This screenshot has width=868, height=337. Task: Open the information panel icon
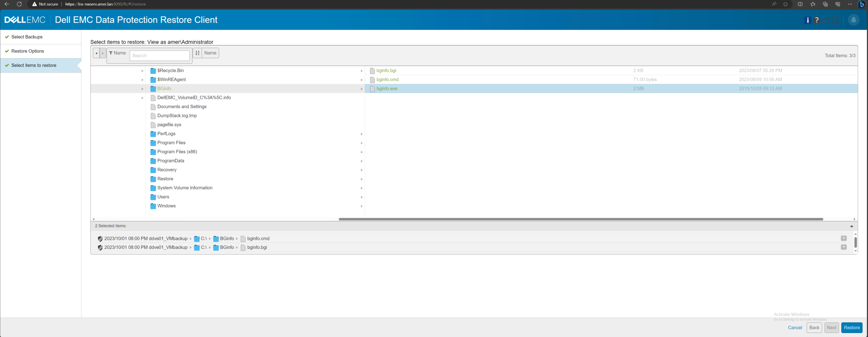point(808,20)
